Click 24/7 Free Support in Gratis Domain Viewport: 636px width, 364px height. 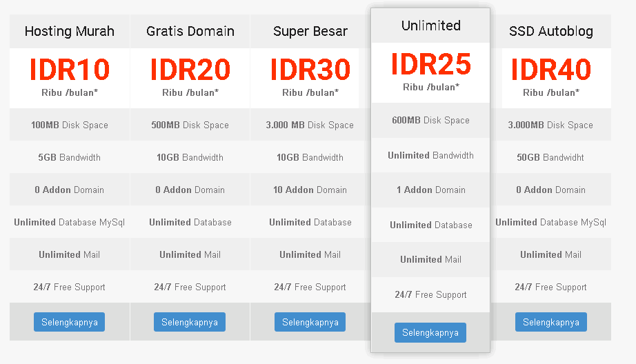point(190,287)
